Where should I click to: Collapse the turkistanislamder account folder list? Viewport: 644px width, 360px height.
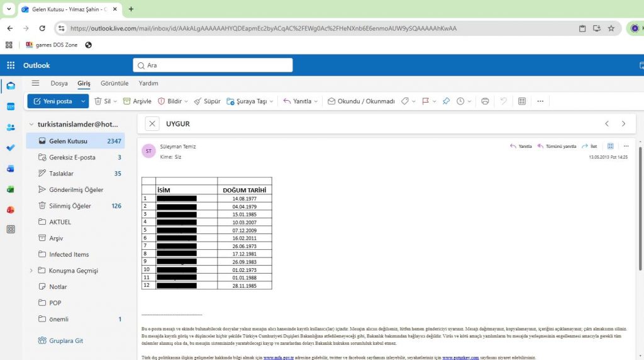click(31, 125)
